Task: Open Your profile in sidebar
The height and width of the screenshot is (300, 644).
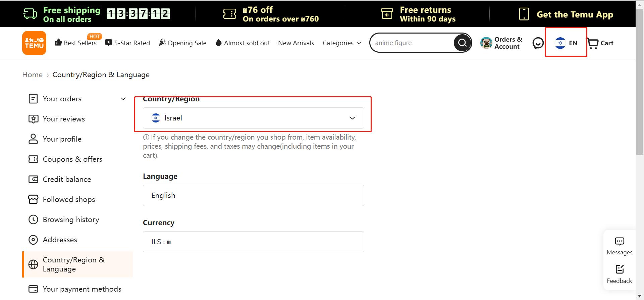Action: pyautogui.click(x=62, y=139)
